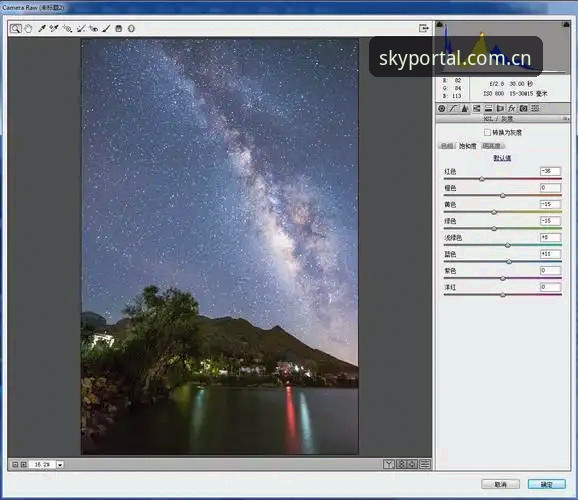578x500 pixels.
Task: Click the 黄色 value field showing -15
Action: 550,204
